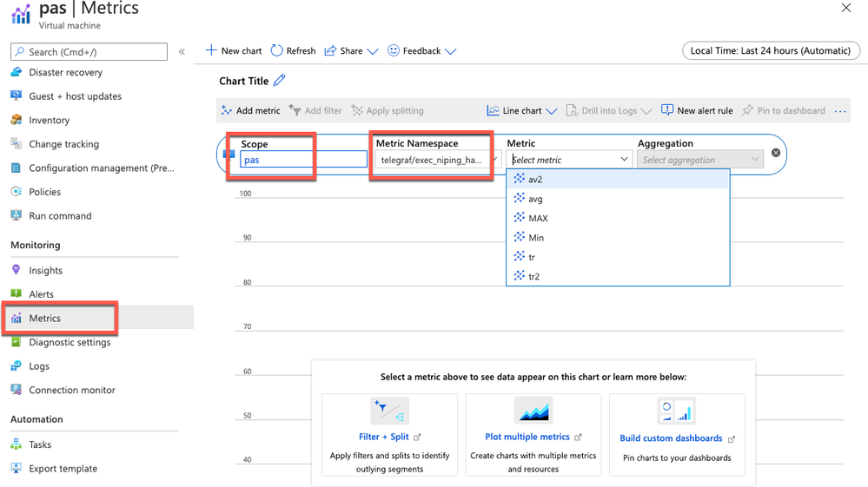The height and width of the screenshot is (487, 868).
Task: Select the avg metric option
Action: tap(618, 199)
